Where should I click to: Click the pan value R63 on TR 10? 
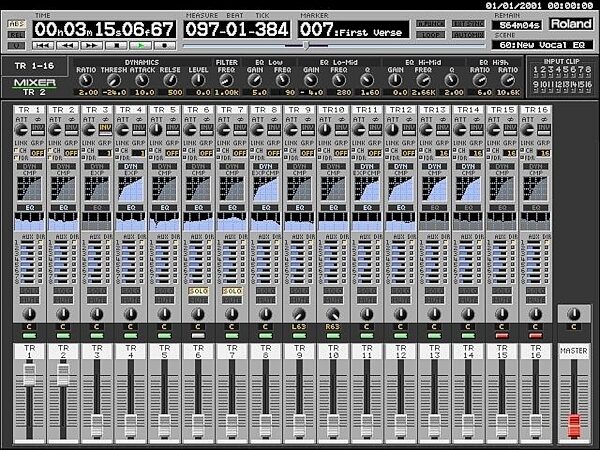click(333, 327)
